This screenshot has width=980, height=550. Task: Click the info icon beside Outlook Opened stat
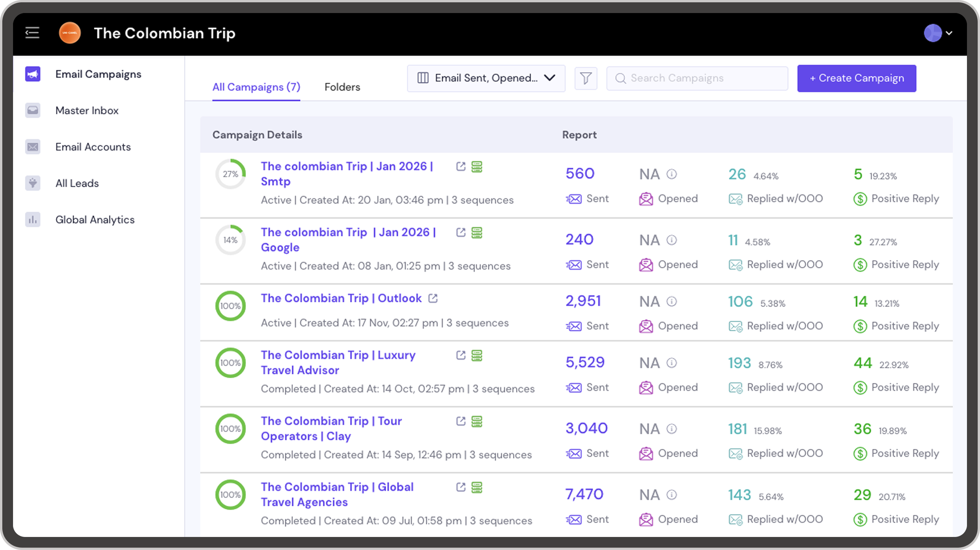(672, 301)
